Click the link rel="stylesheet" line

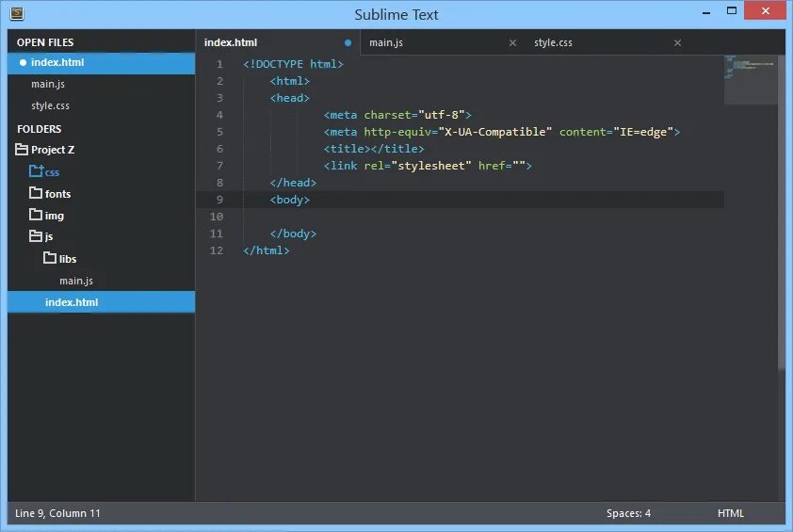pos(428,166)
